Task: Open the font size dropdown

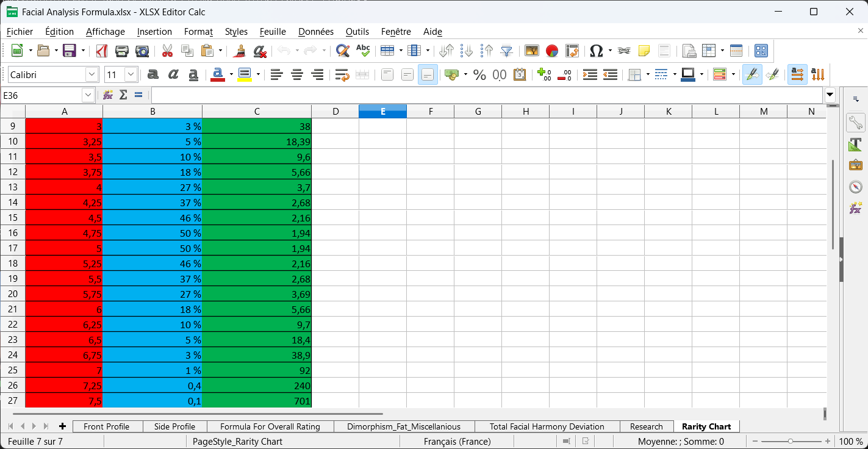Action: [x=131, y=74]
